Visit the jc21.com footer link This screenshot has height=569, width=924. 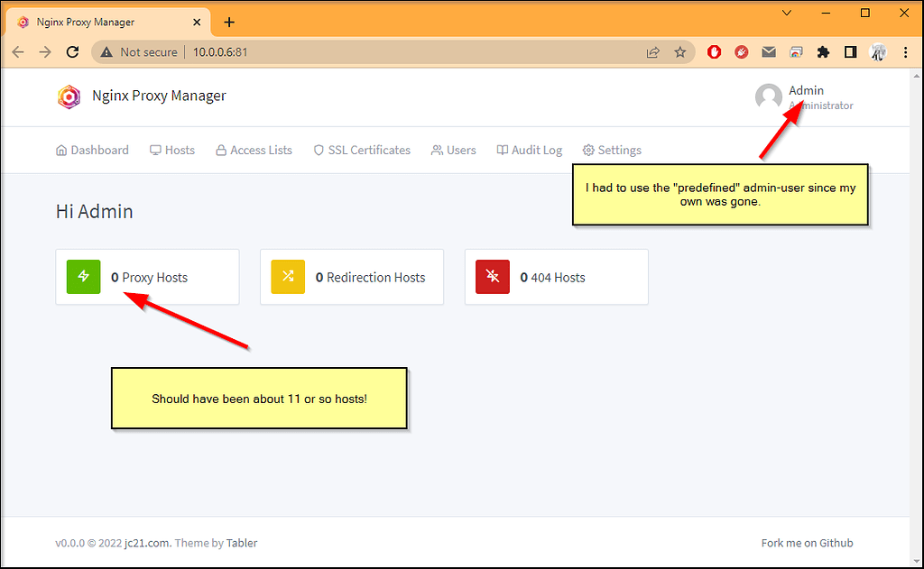pos(147,542)
